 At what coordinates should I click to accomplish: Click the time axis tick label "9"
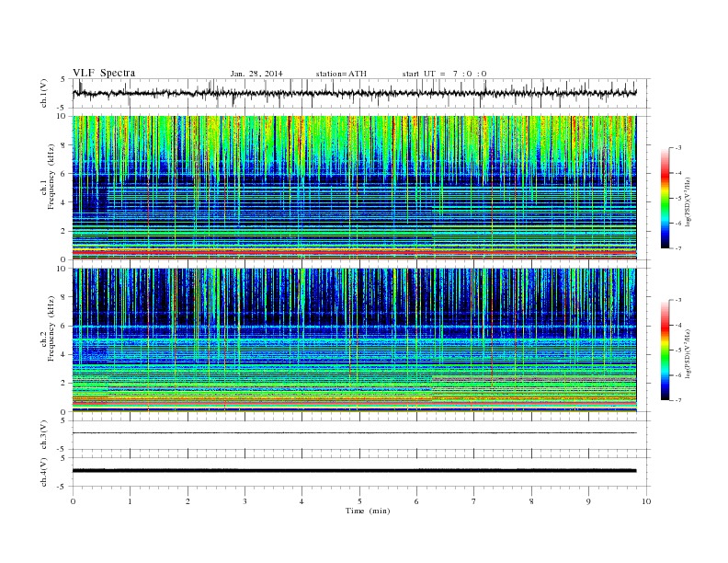588,501
